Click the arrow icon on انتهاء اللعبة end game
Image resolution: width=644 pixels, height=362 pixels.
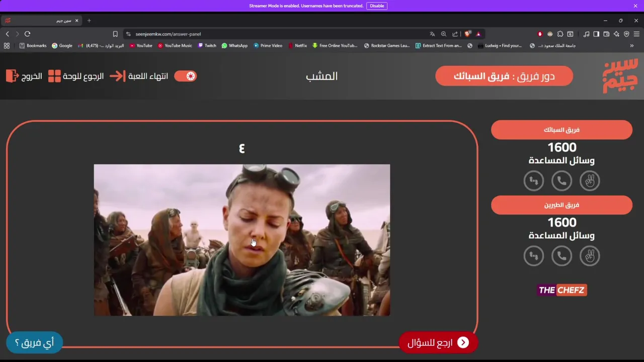click(117, 76)
